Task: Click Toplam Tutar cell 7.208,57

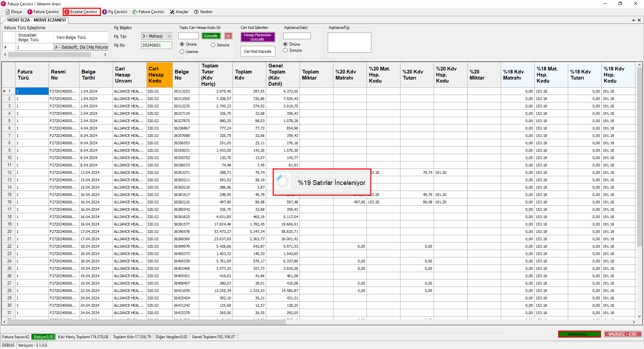Action: coord(216,99)
